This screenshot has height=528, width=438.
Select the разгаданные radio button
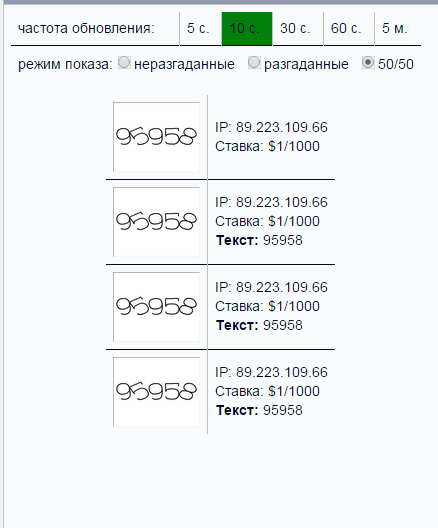pyautogui.click(x=254, y=63)
